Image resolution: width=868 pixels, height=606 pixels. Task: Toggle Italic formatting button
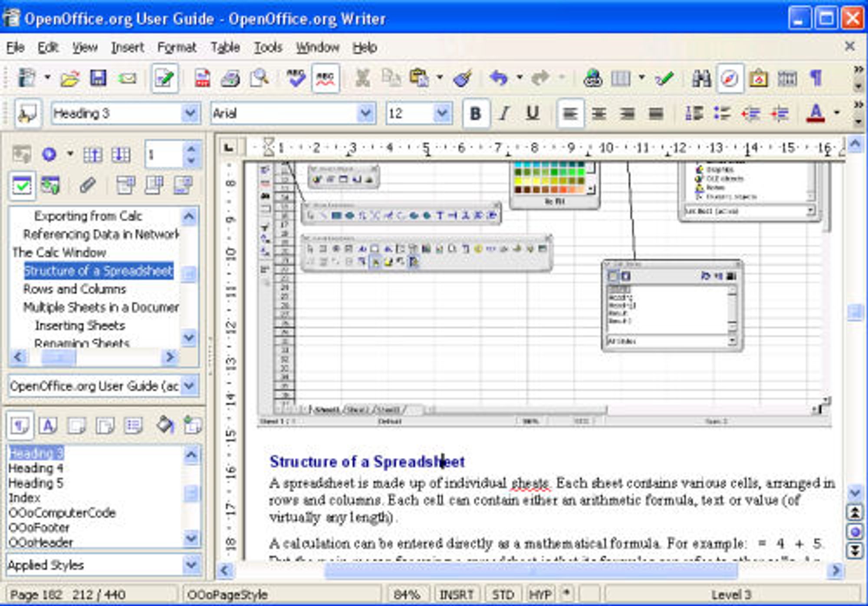coord(504,114)
